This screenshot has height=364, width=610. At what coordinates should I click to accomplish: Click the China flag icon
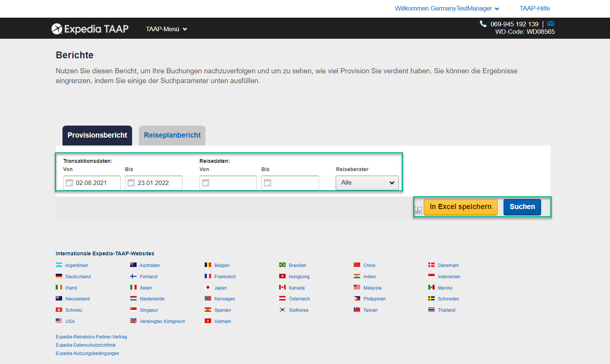(357, 265)
